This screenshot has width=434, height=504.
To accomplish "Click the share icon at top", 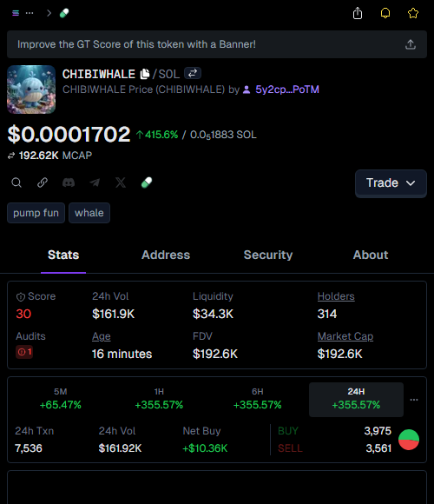I will coord(358,13).
